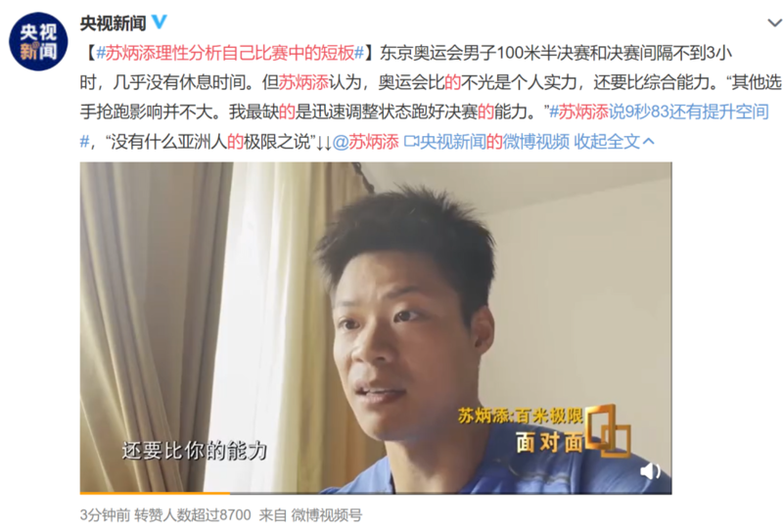Open hashtag 苏炳添说9秒83还有提升空间

click(x=659, y=111)
